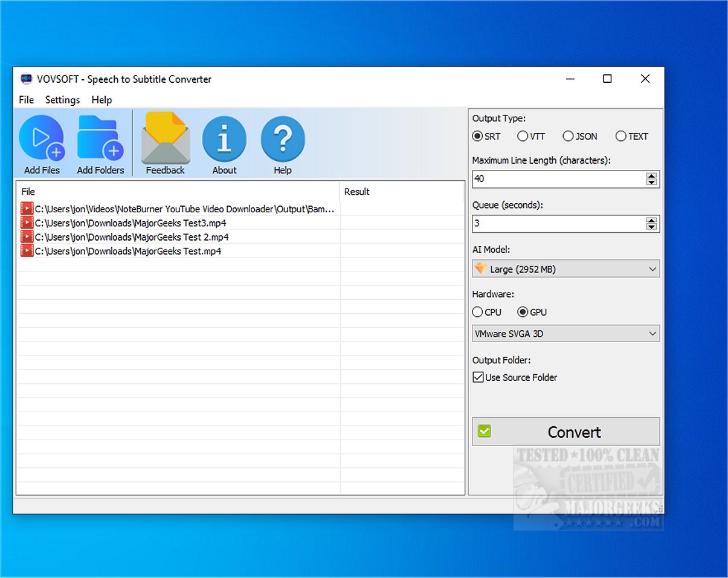Viewport: 728px width, 578px height.
Task: Click the Help question mark icon
Action: [x=283, y=144]
